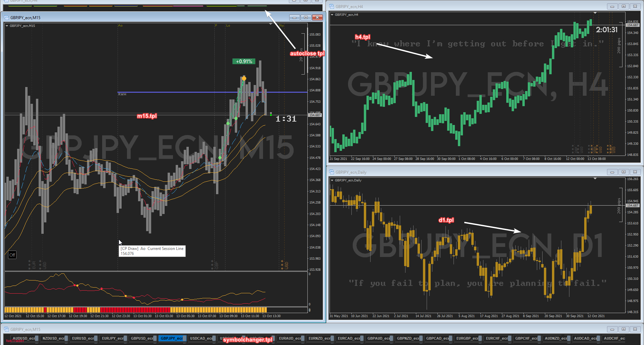Click the M15 chart shift triangle marker

(271, 24)
